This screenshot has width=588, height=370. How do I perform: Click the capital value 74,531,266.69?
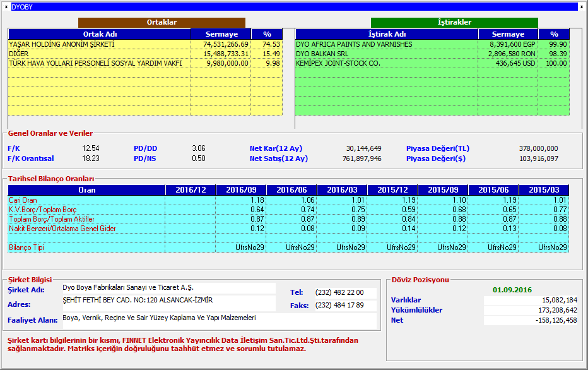click(x=225, y=44)
